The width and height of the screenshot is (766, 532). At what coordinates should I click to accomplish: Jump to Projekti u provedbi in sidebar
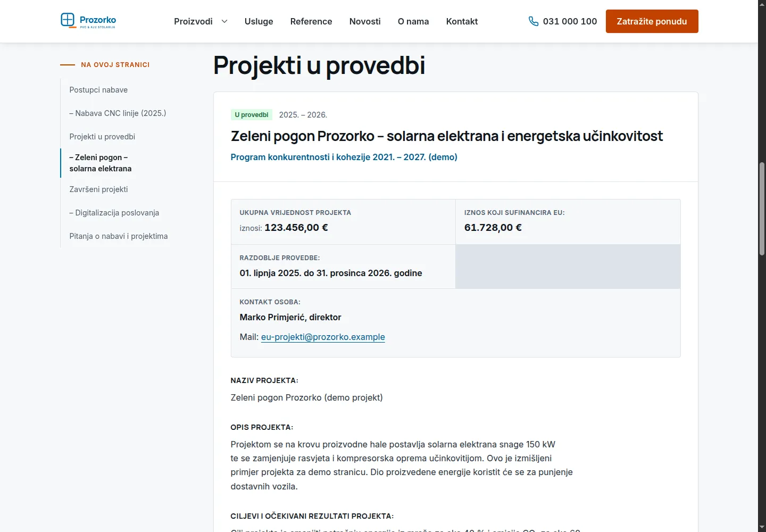pyautogui.click(x=102, y=137)
